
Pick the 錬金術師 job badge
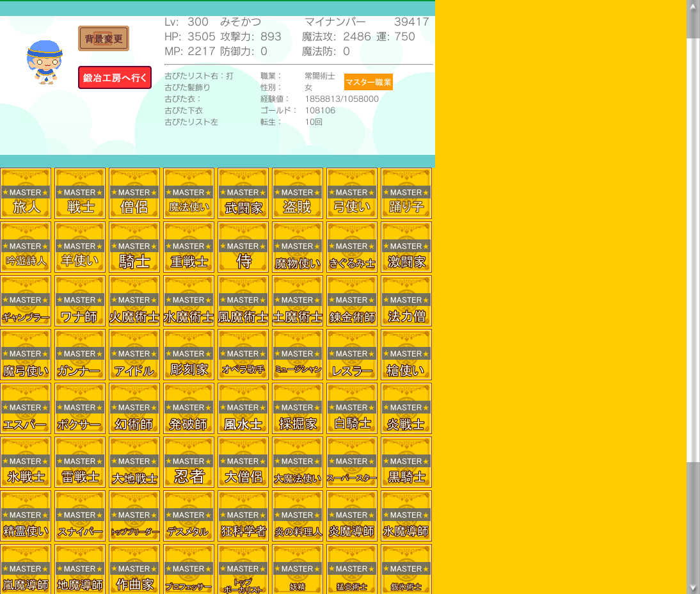(x=352, y=301)
